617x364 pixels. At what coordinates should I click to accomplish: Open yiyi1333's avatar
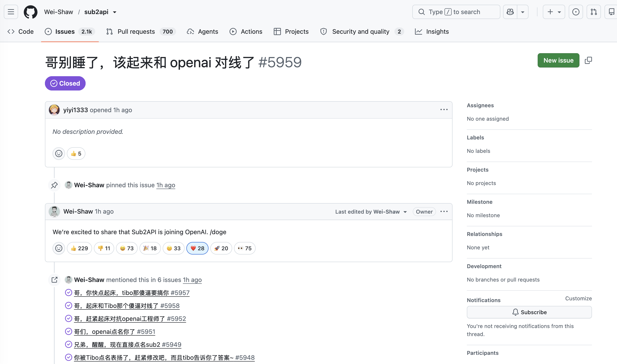pyautogui.click(x=54, y=110)
